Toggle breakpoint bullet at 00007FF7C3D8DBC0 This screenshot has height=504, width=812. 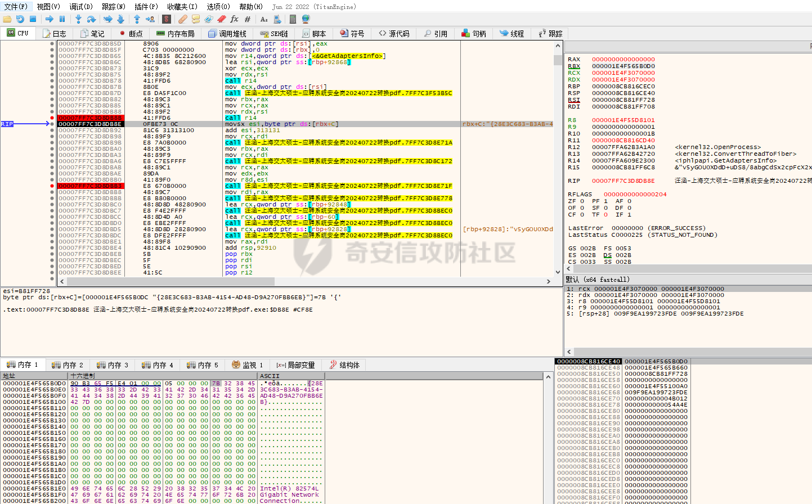coord(52,204)
